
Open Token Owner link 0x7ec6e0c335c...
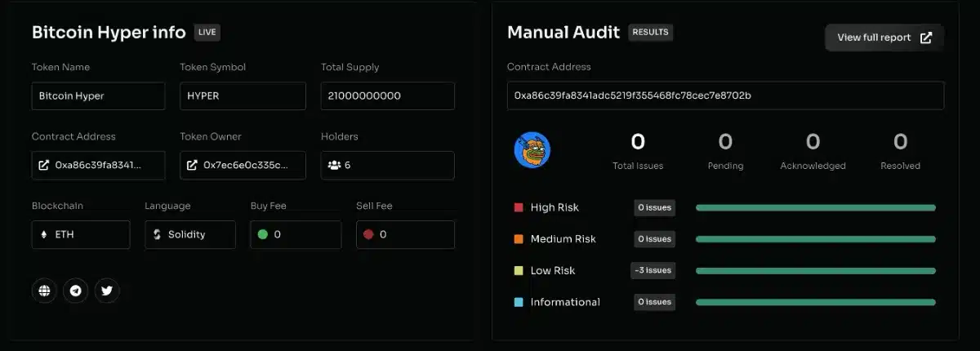click(x=243, y=165)
